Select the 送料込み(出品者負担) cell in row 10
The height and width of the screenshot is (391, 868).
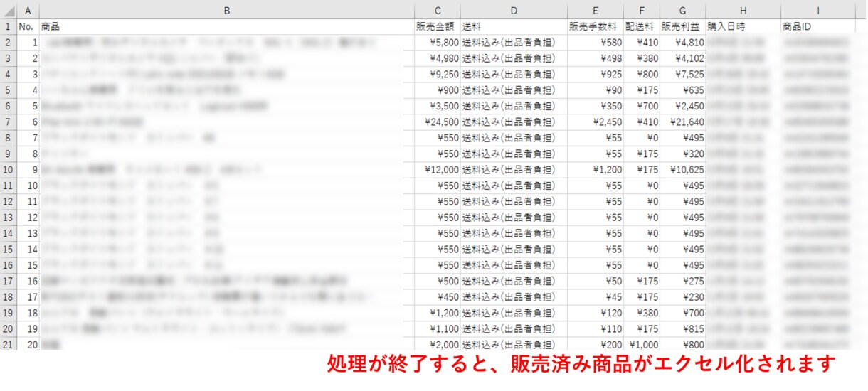click(514, 170)
